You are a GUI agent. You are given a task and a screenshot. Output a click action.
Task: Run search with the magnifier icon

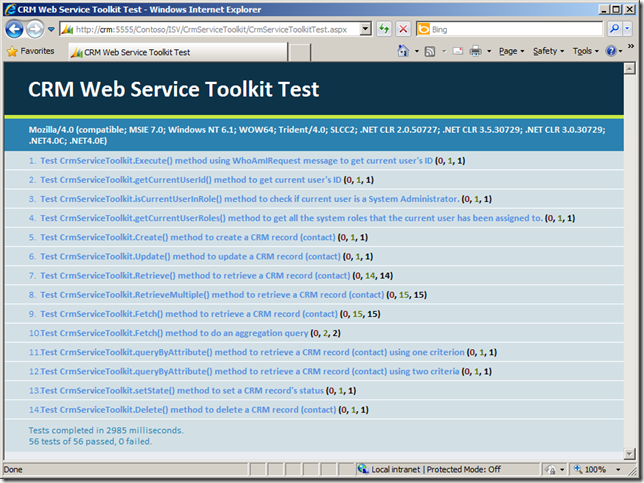click(x=614, y=29)
